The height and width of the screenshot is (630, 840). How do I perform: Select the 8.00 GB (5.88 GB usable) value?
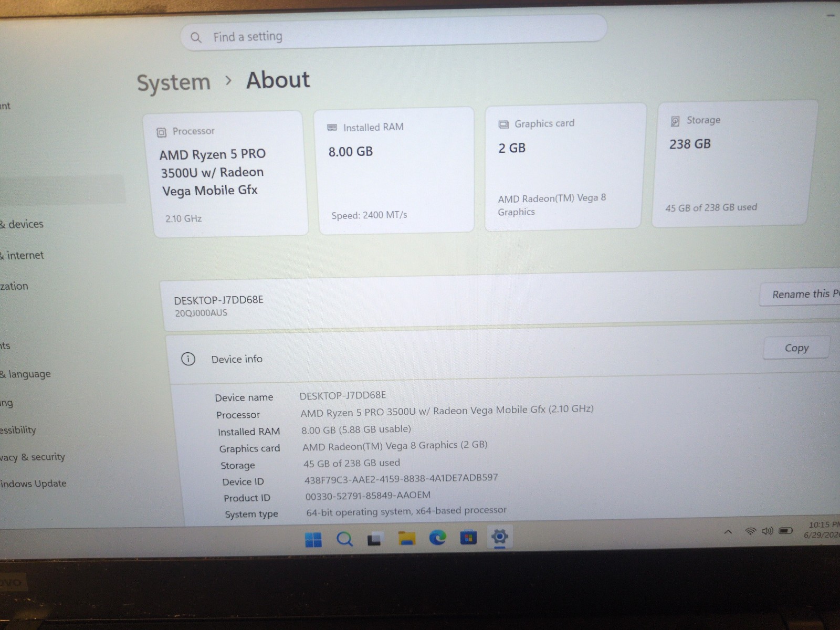click(x=356, y=429)
